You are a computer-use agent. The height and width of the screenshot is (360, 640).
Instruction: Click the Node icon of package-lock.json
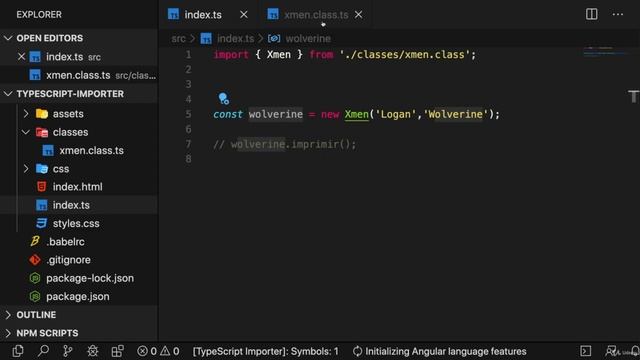(x=35, y=278)
